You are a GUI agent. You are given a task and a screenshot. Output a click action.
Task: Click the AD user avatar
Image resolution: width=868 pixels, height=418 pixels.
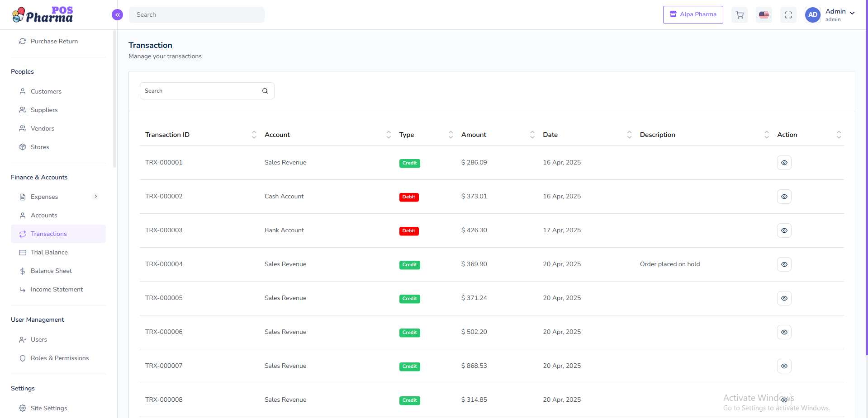click(813, 15)
